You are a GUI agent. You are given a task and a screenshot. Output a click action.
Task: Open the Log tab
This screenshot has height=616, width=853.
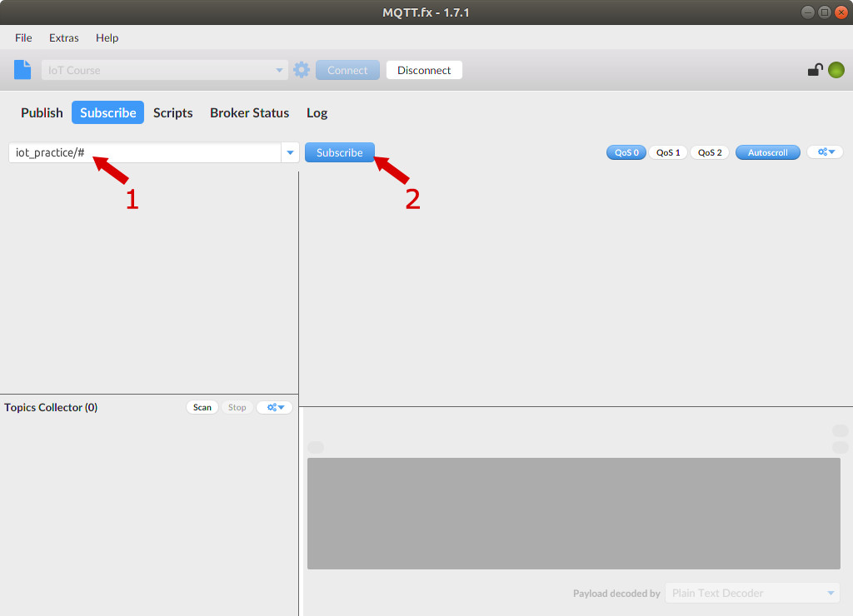coord(317,112)
